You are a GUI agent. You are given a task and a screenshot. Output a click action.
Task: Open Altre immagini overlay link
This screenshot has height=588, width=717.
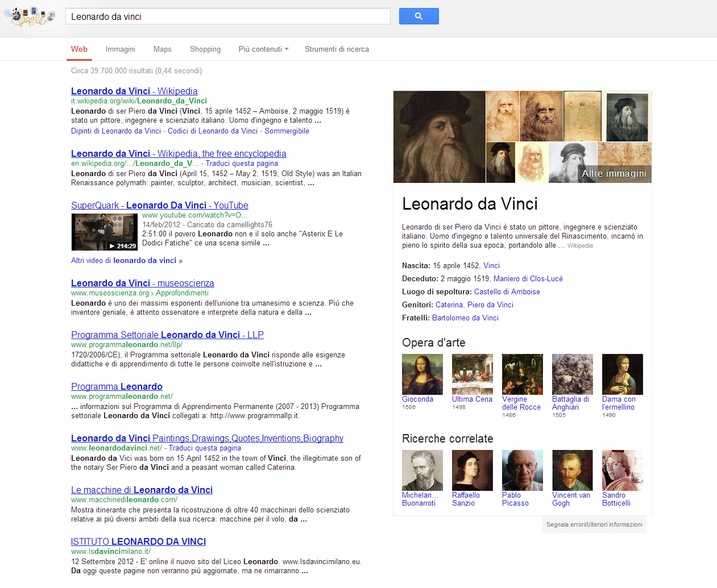tap(614, 173)
